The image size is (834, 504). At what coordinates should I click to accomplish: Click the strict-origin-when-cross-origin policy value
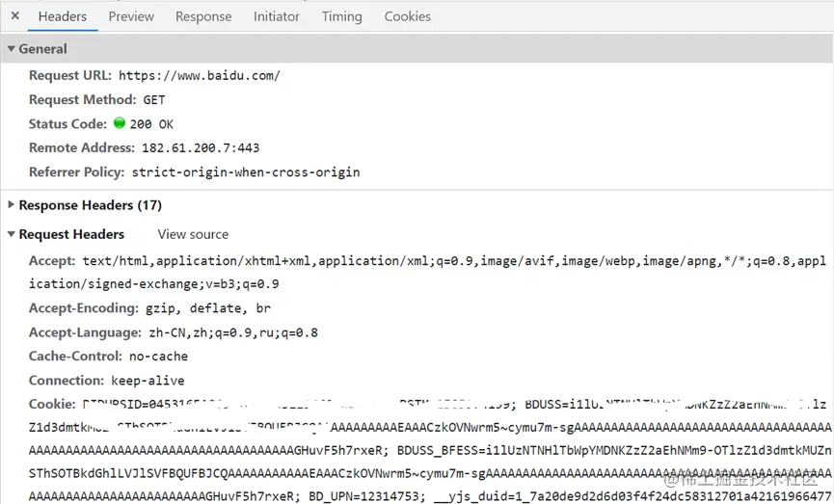click(246, 172)
